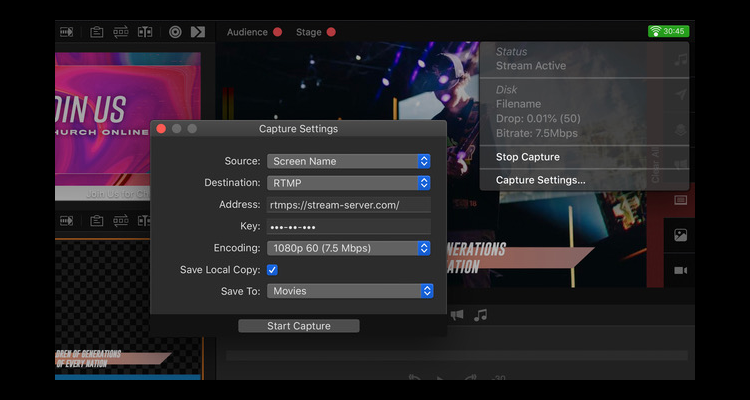
Task: Open Capture Settings... from the menu
Action: tap(540, 180)
